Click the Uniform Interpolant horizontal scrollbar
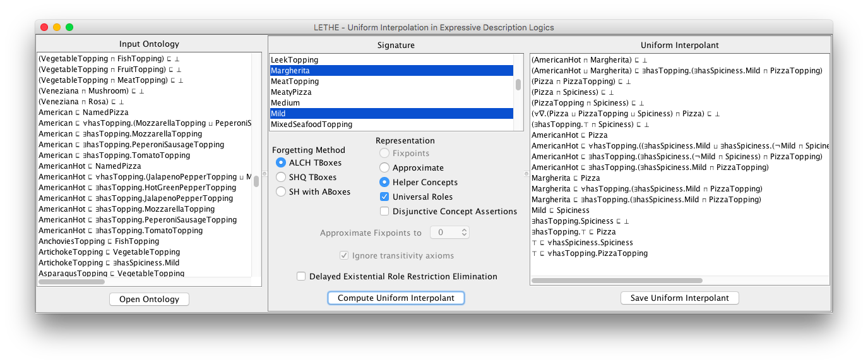 click(x=617, y=281)
